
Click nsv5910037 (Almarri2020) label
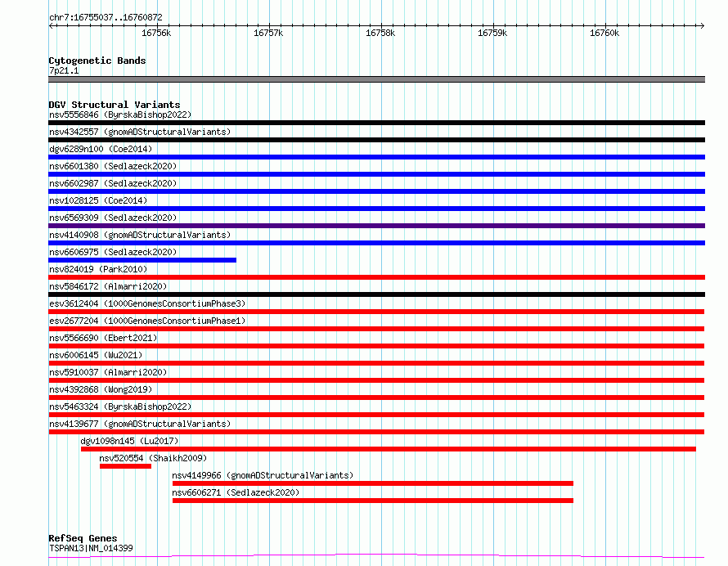pos(108,372)
